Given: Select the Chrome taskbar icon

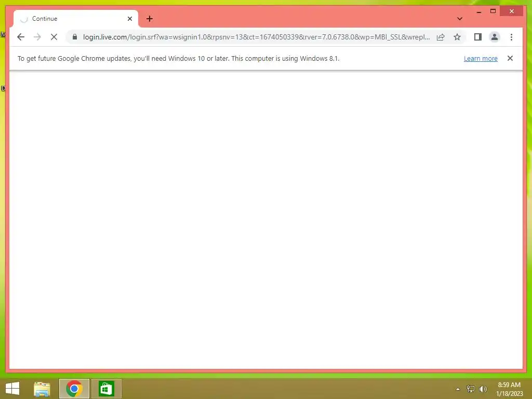Looking at the screenshot, I should [x=74, y=389].
